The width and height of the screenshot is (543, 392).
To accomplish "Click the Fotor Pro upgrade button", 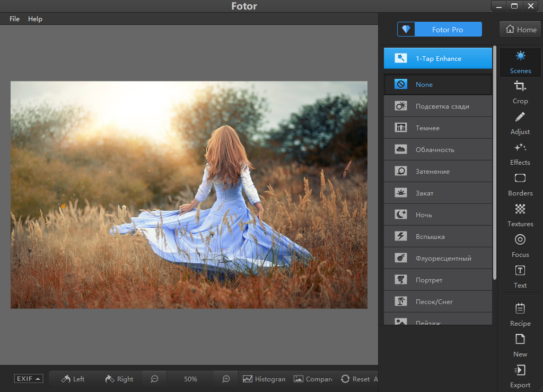I will pos(440,30).
